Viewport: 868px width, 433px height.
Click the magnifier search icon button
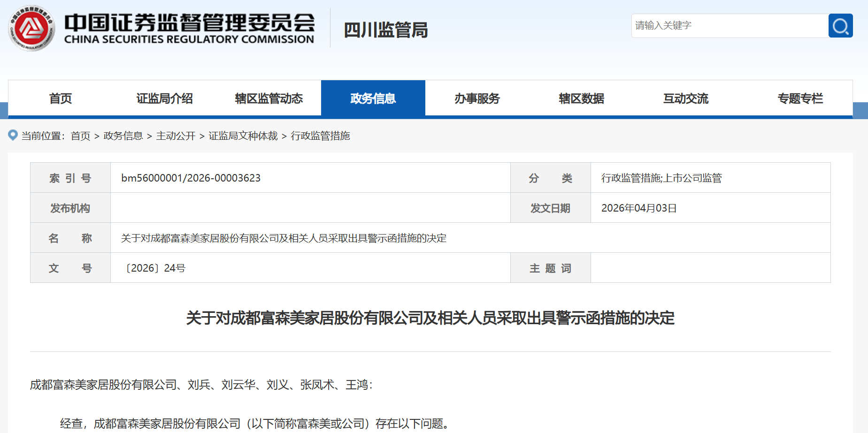(x=840, y=26)
